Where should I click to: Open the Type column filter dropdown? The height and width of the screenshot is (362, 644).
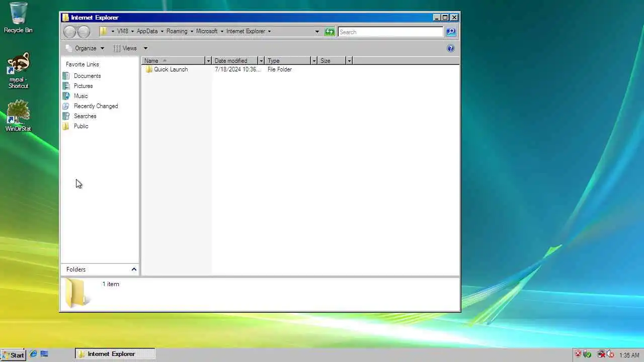pos(314,61)
